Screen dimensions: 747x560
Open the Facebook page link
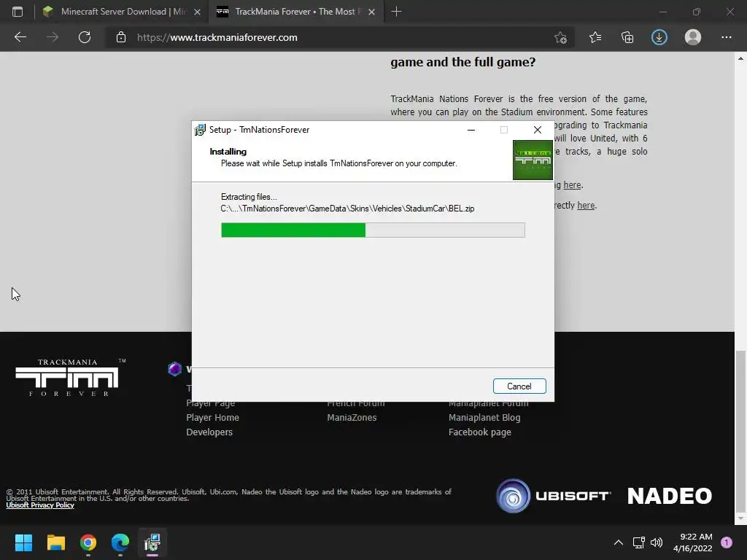480,432
